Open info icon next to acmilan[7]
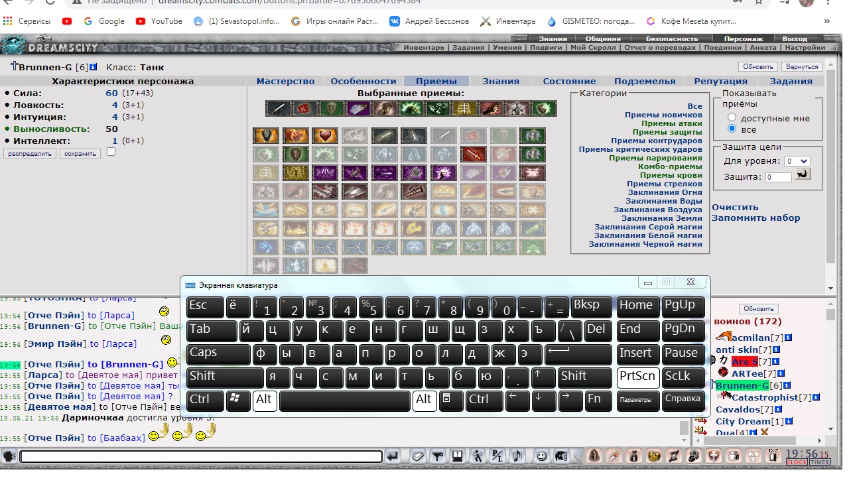 pos(789,338)
